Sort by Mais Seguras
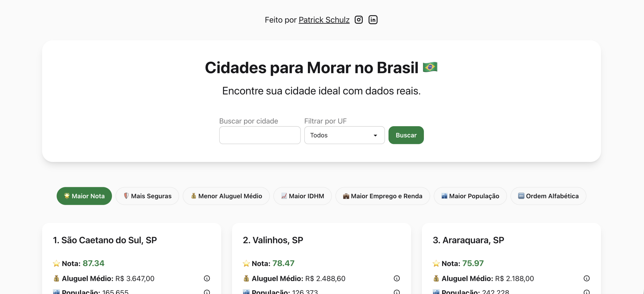 (x=147, y=196)
